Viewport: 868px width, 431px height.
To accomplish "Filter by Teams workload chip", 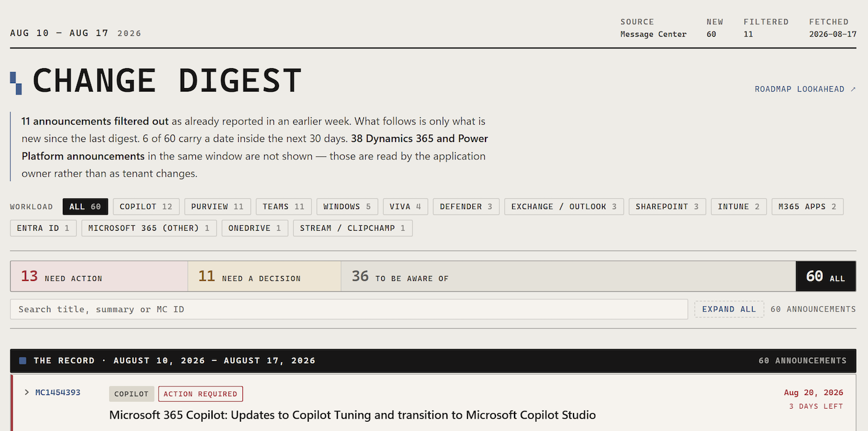I will click(283, 207).
